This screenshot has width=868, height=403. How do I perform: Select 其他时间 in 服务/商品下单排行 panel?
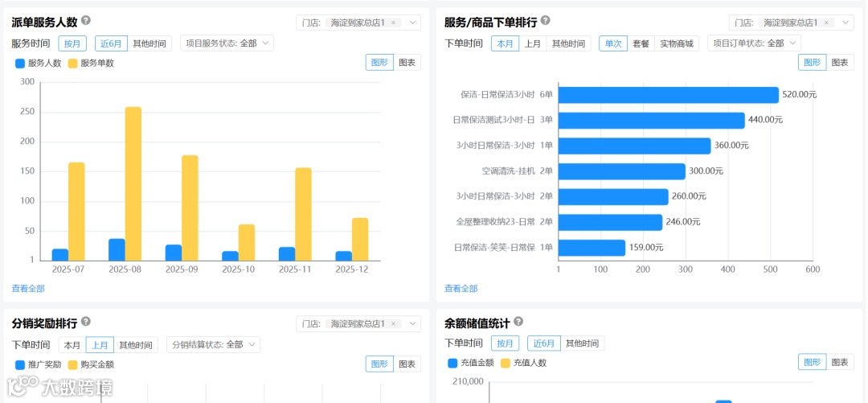[568, 43]
